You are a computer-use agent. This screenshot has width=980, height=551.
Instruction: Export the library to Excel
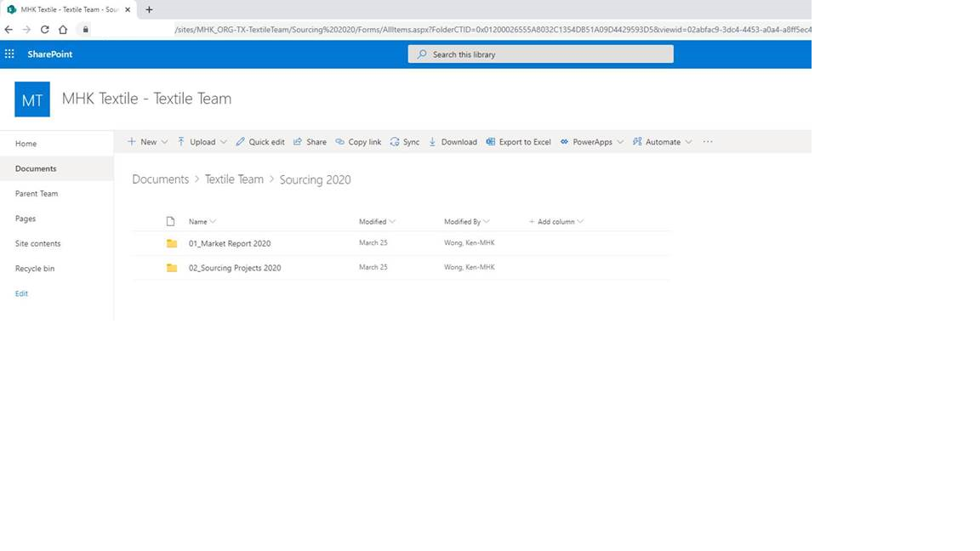click(x=519, y=142)
